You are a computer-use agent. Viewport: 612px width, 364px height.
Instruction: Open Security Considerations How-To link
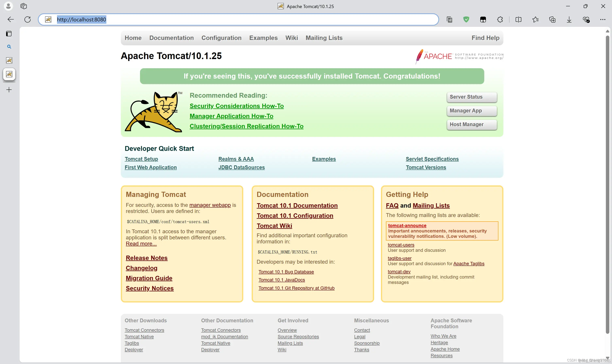click(236, 106)
